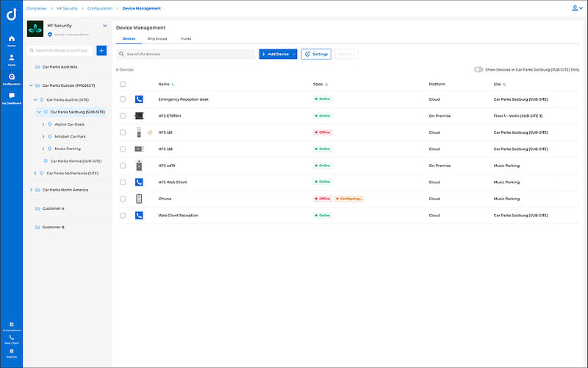Toggle Show Devices in Car Parks Salzburg Only
This screenshot has width=588, height=368.
pyautogui.click(x=478, y=70)
